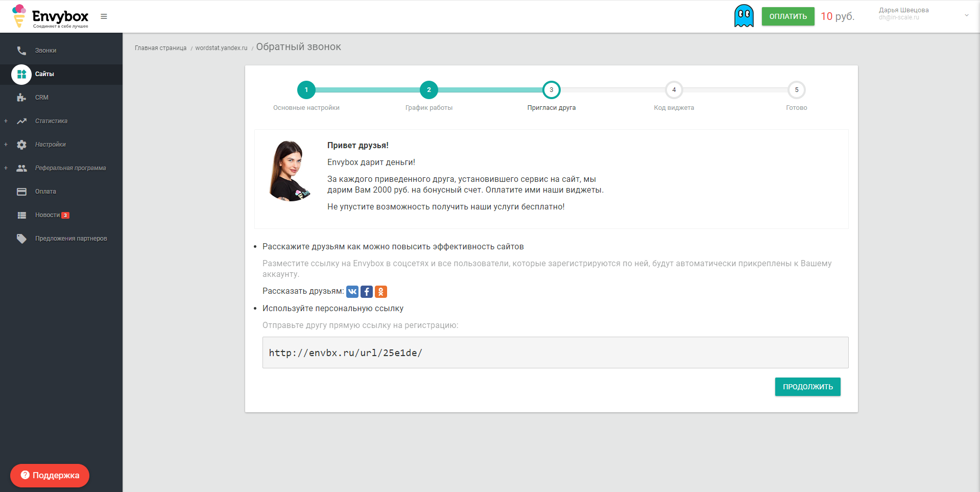
Task: Click the Рассказать друзьям: label
Action: click(x=303, y=291)
